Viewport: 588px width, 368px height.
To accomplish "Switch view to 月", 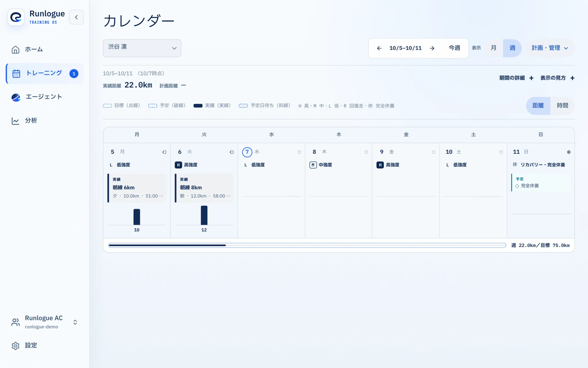I will 494,48.
